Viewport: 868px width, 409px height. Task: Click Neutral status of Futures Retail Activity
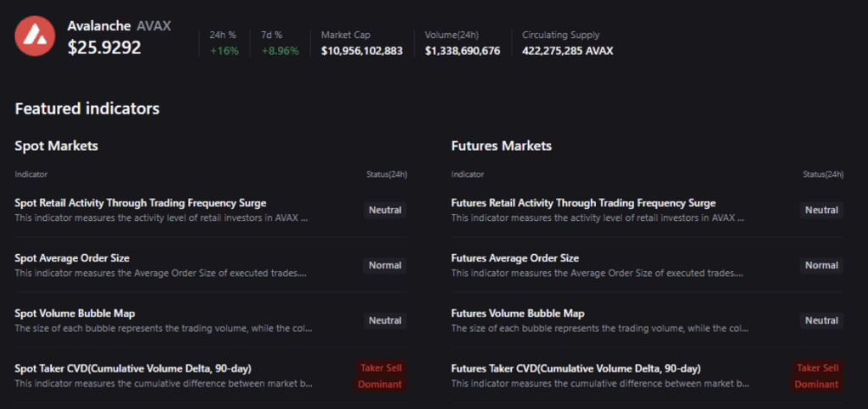(x=821, y=210)
